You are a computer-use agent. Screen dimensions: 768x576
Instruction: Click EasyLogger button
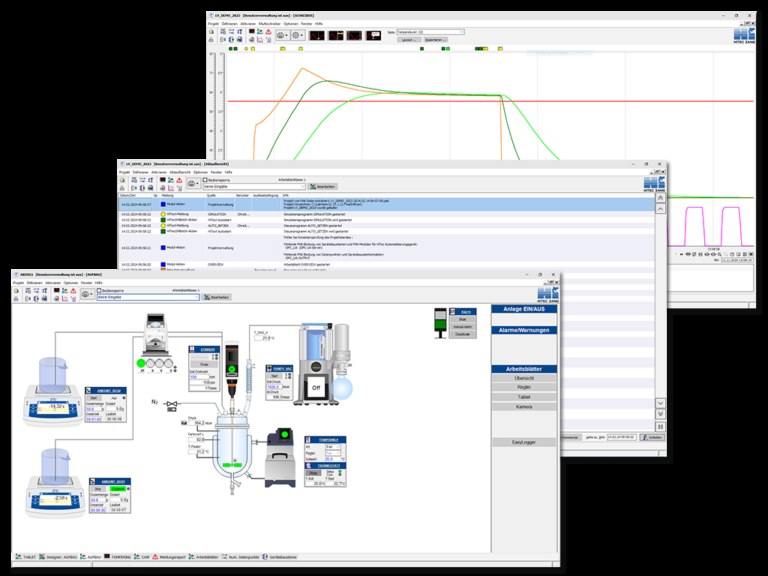524,442
